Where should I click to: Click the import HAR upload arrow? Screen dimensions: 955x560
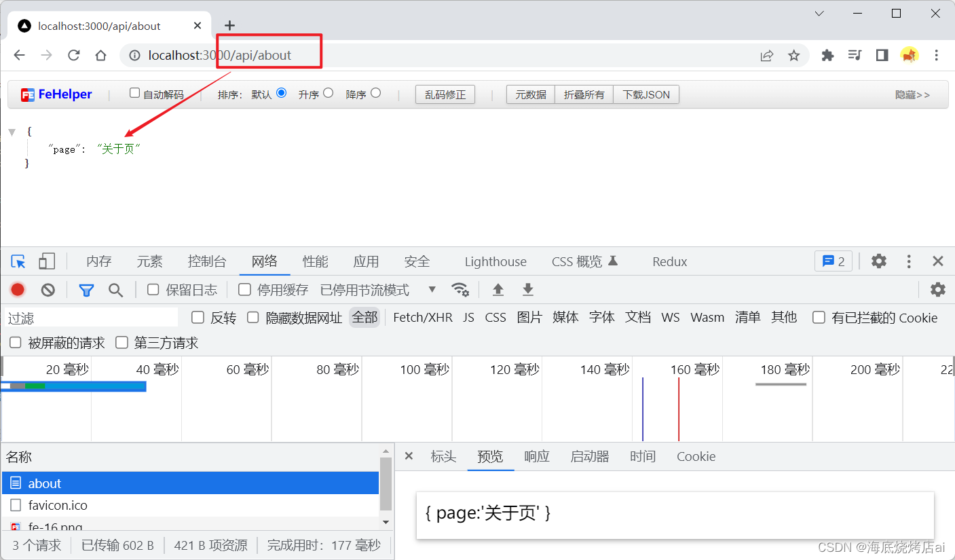pos(498,290)
